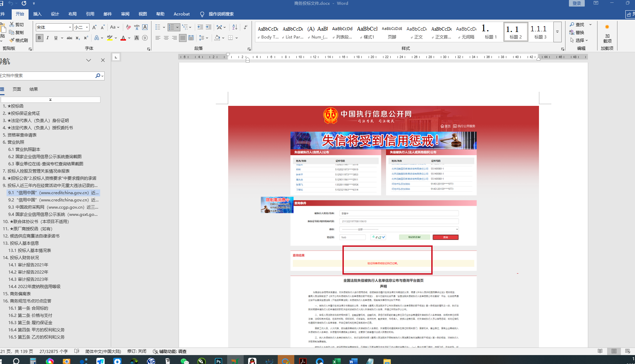
Task: Toggle Bold formatting
Action: (40, 38)
